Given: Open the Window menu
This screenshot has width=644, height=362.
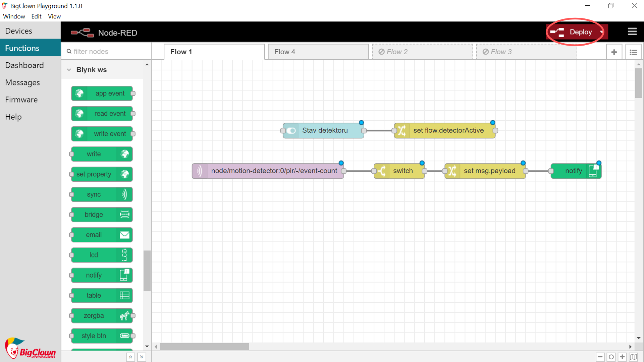Looking at the screenshot, I should [x=14, y=16].
